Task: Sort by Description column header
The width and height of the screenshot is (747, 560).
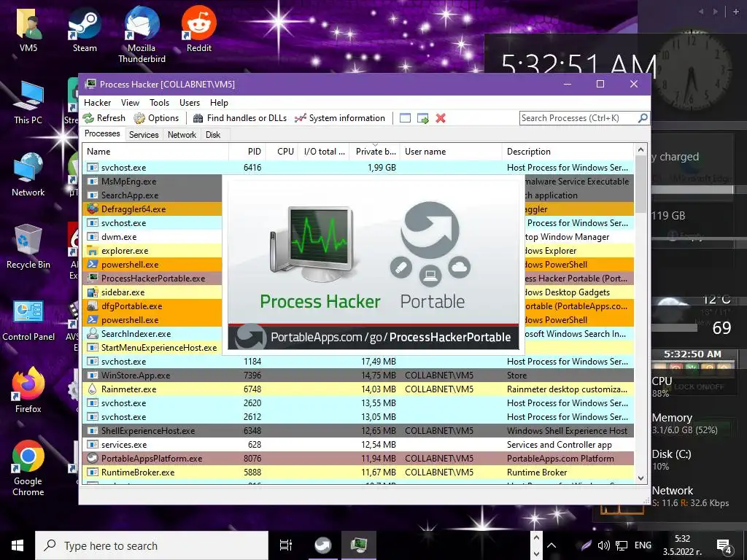Action: click(x=568, y=152)
